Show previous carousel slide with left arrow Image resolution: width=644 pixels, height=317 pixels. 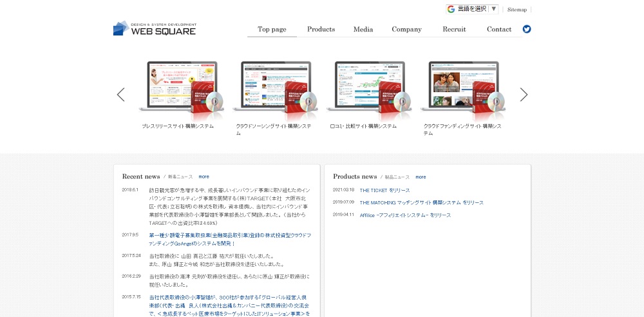(x=120, y=95)
